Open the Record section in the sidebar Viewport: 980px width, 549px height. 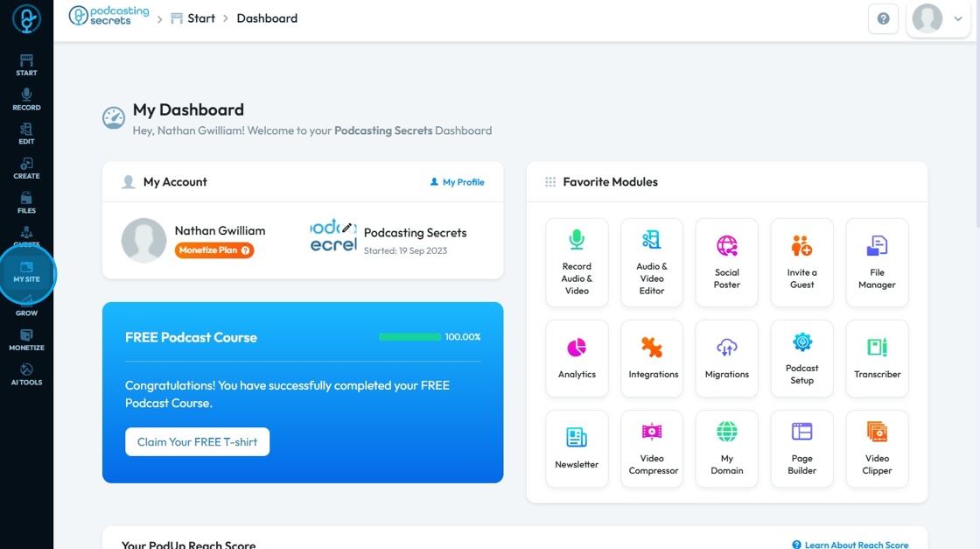click(26, 100)
